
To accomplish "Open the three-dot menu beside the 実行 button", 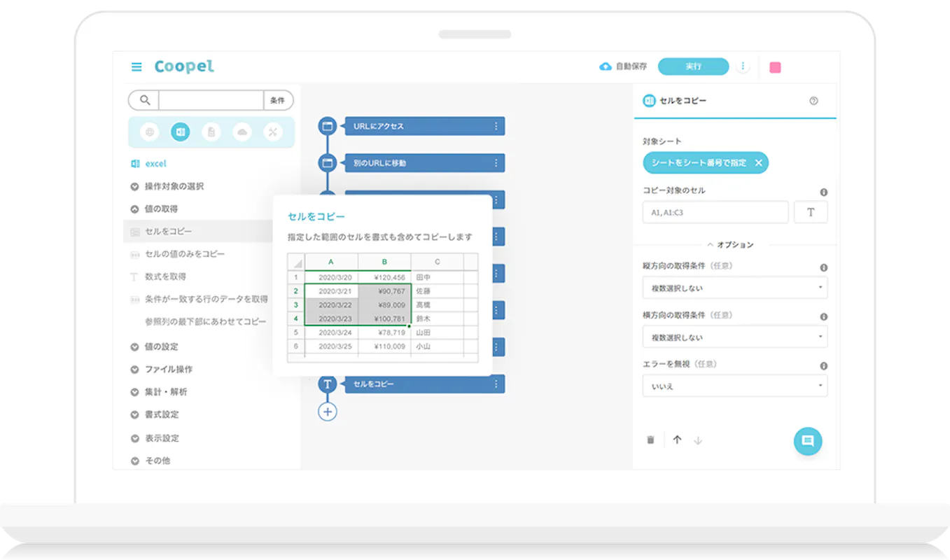I will point(743,66).
